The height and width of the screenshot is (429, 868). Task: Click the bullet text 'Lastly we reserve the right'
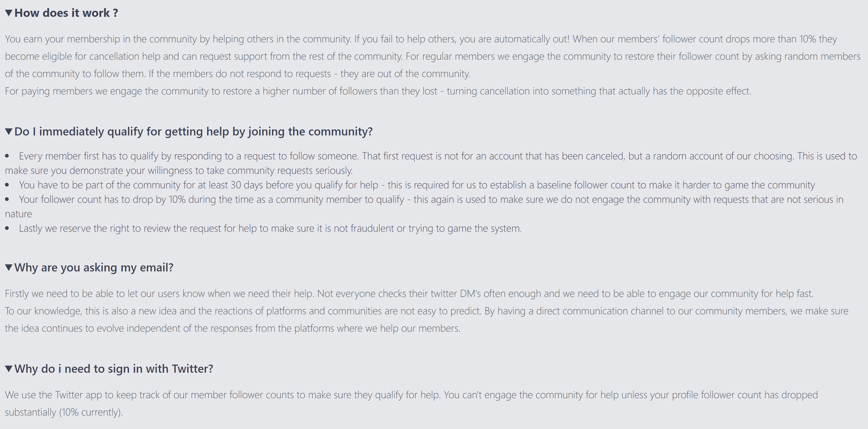270,228
